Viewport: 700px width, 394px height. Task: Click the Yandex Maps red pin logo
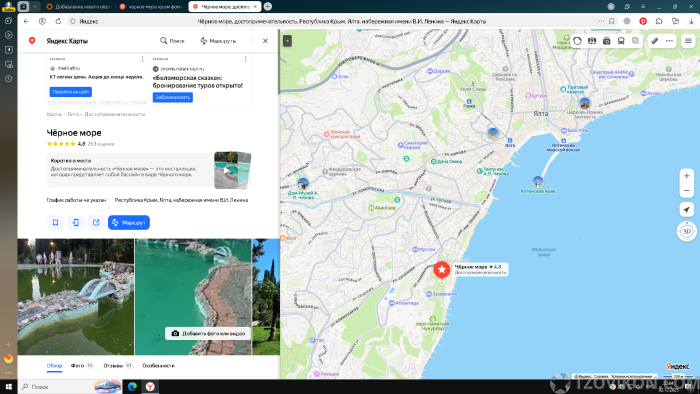coord(32,41)
